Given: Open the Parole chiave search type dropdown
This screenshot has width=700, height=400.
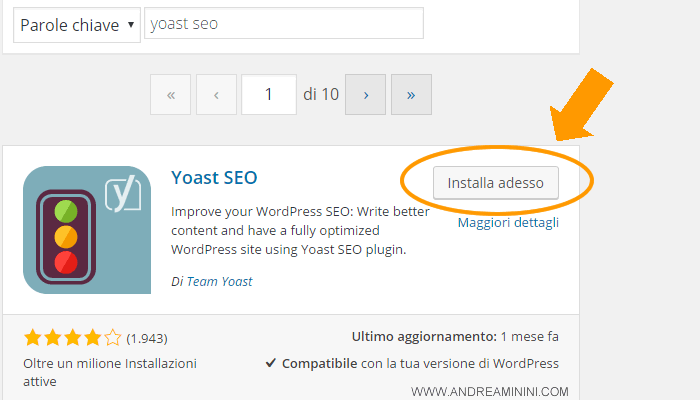Looking at the screenshot, I should pos(77,25).
